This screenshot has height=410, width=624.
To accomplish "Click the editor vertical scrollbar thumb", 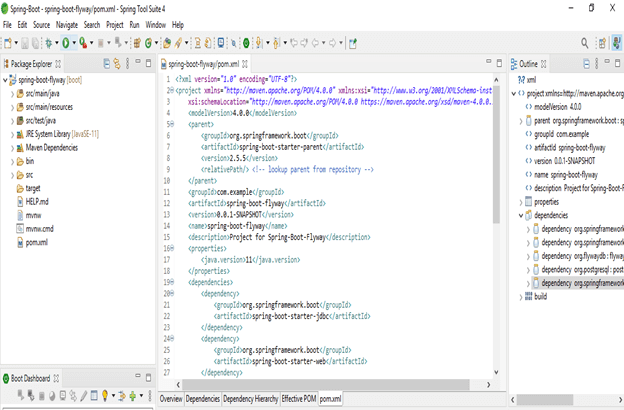I will 496,153.
